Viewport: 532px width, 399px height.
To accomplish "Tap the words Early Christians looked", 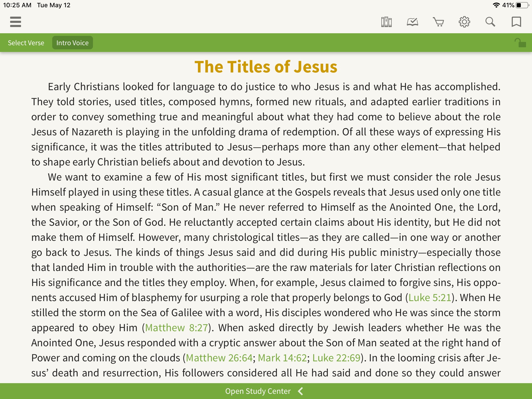I will point(101,87).
